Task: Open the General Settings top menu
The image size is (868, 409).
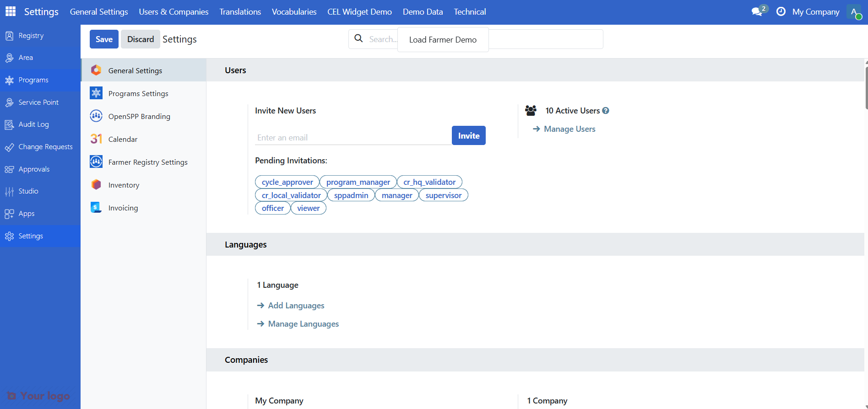Action: (x=99, y=12)
